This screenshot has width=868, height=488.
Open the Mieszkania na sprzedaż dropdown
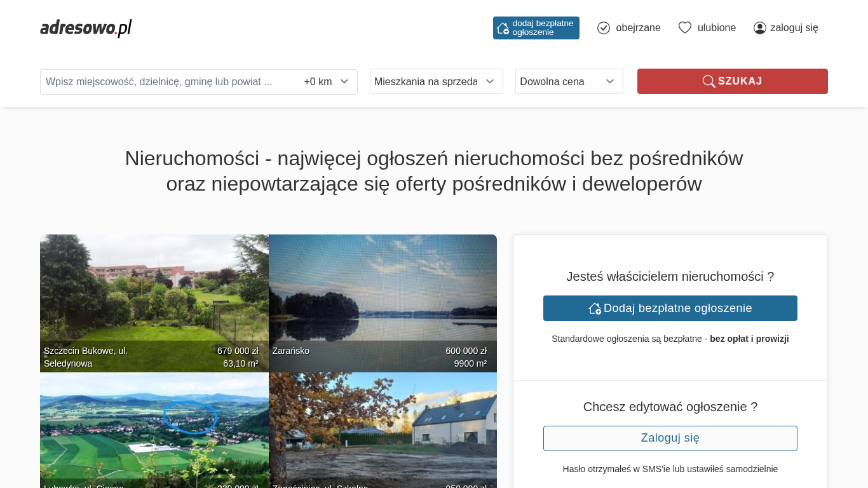(436, 81)
